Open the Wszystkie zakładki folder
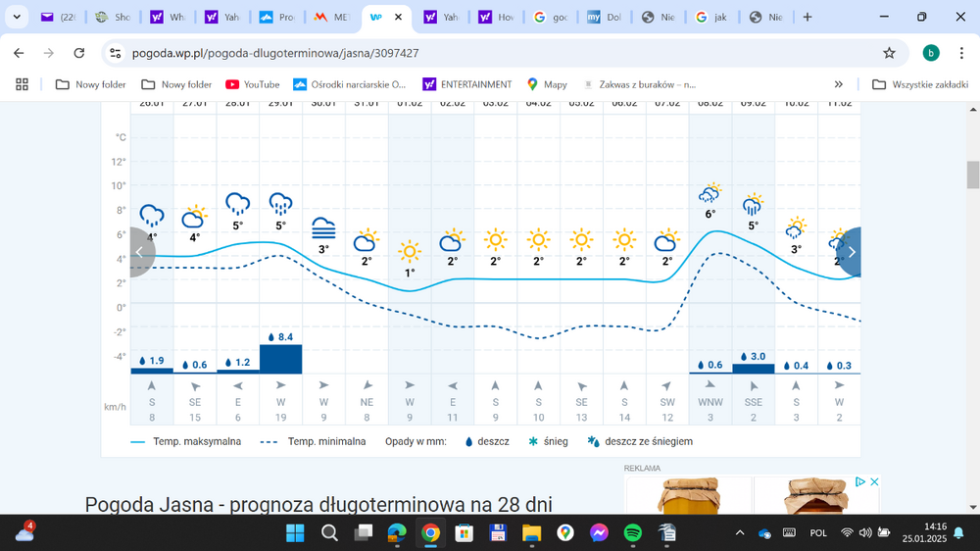Image resolution: width=980 pixels, height=551 pixels. click(919, 84)
